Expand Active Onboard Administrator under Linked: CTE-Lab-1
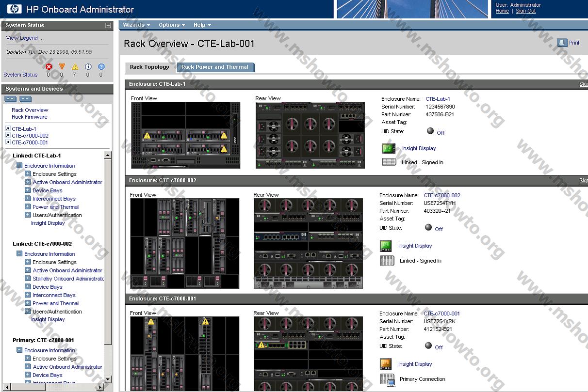588x392 pixels. pos(28,182)
